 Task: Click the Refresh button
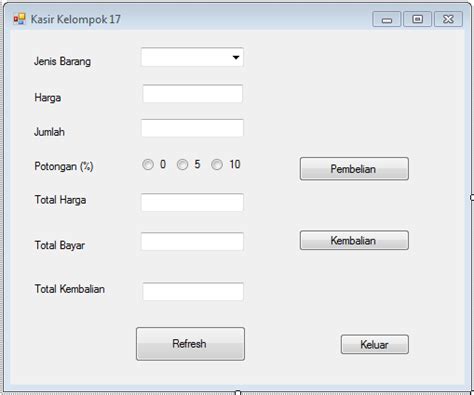pos(190,344)
